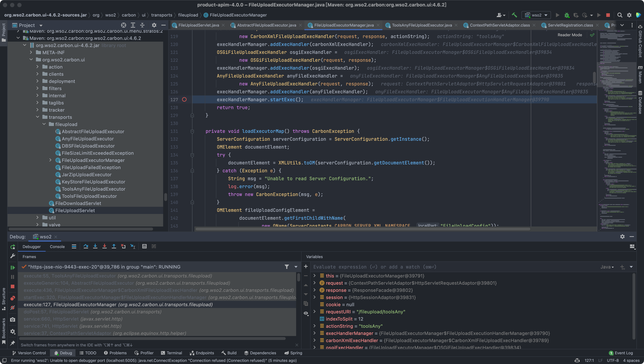Toggle the breakpoint on line 127

pos(184,99)
